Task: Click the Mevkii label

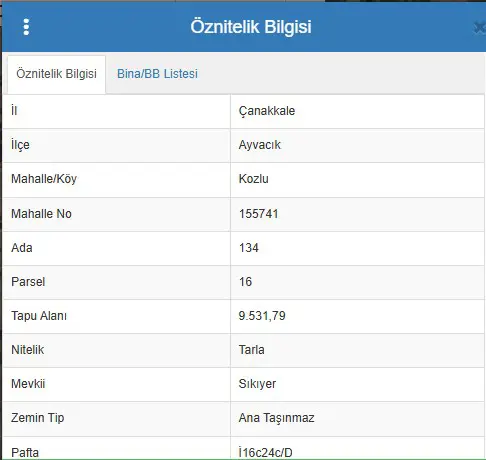Action: click(28, 384)
